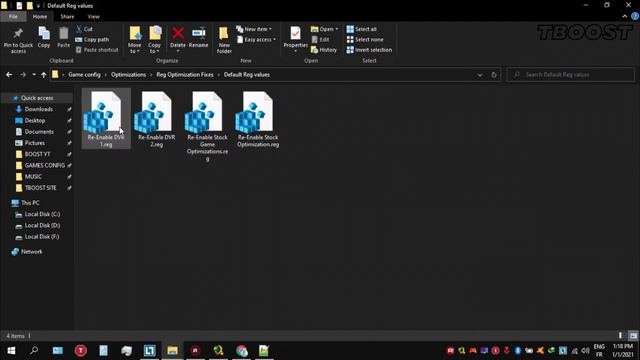Cut the selected file
Image resolution: width=640 pixels, height=360 pixels.
pyautogui.click(x=84, y=29)
